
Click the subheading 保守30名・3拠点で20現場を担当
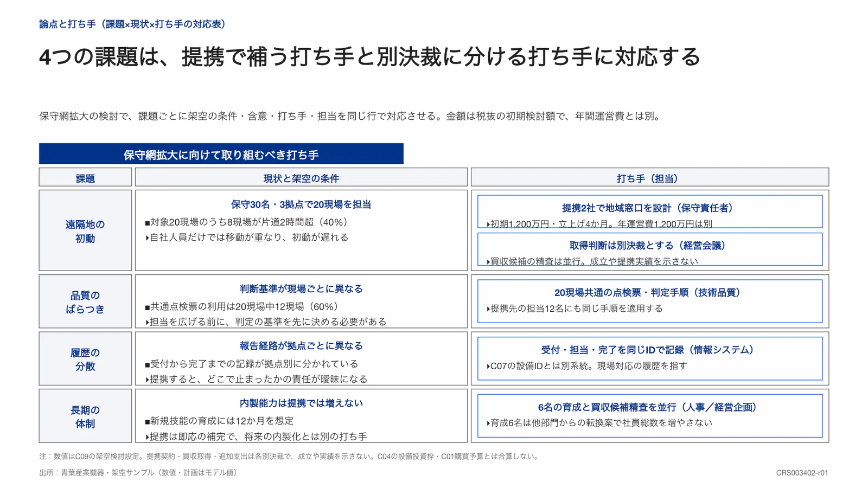(301, 204)
